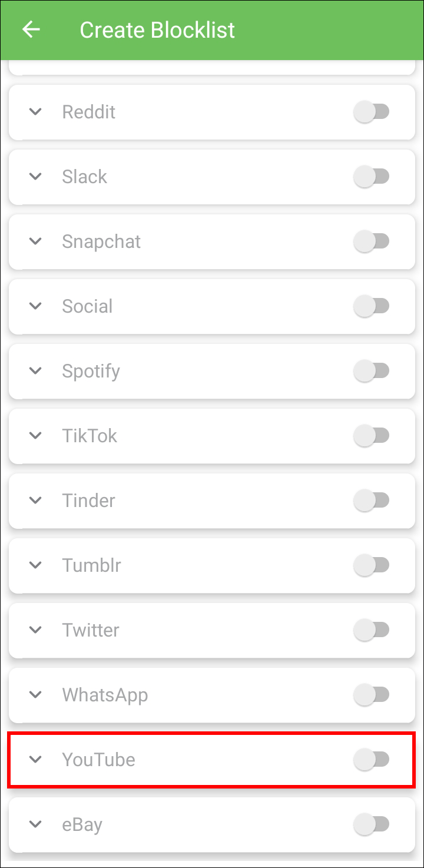The width and height of the screenshot is (424, 868).
Task: Expand the TikTok chevron arrow
Action: tap(36, 435)
